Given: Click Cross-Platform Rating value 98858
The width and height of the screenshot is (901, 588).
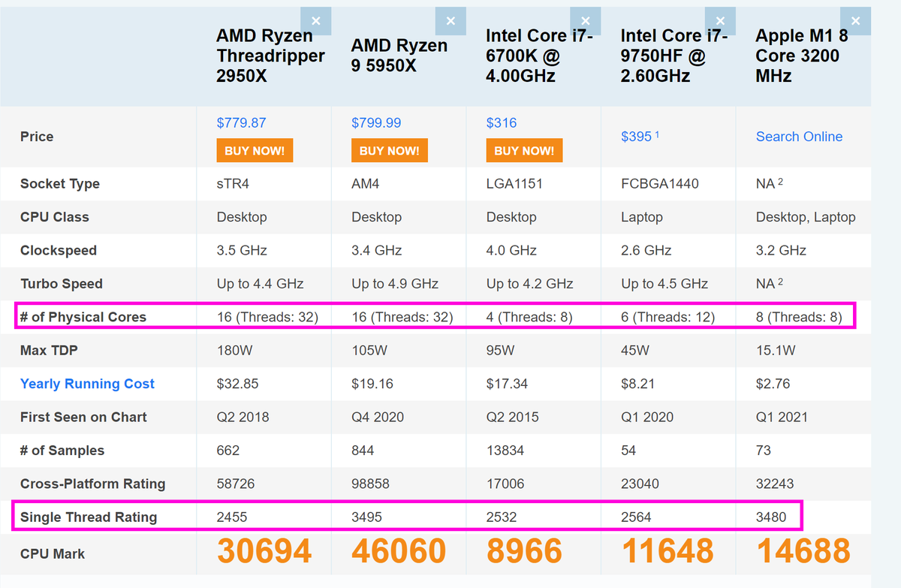Looking at the screenshot, I should click(x=371, y=484).
